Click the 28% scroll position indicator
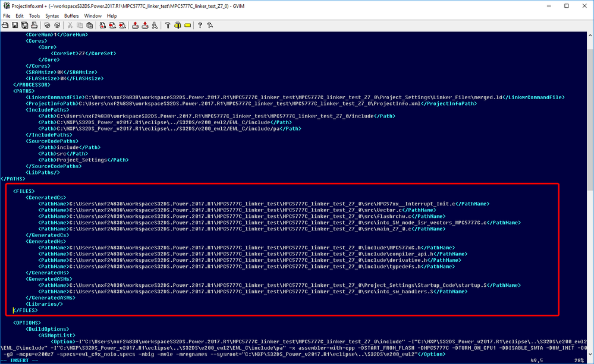594x364 pixels. 579,360
